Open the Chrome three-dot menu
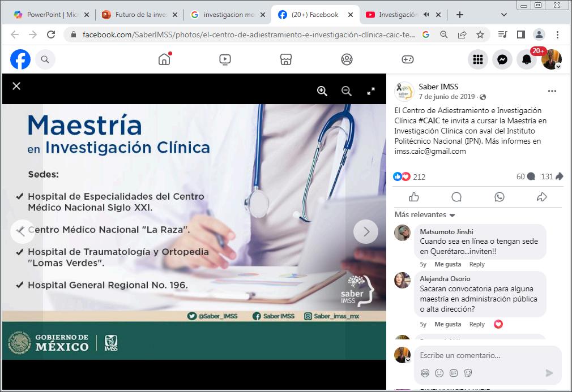This screenshot has height=392, width=572. 557,35
